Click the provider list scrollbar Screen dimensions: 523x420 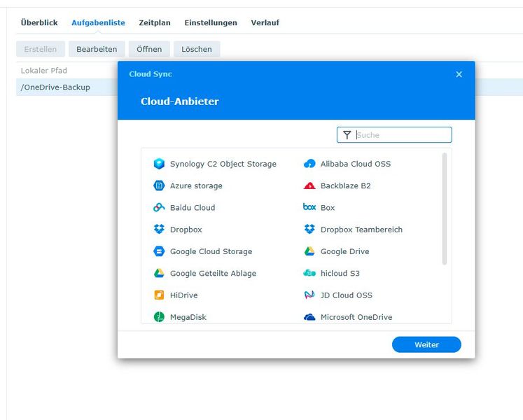(445, 209)
